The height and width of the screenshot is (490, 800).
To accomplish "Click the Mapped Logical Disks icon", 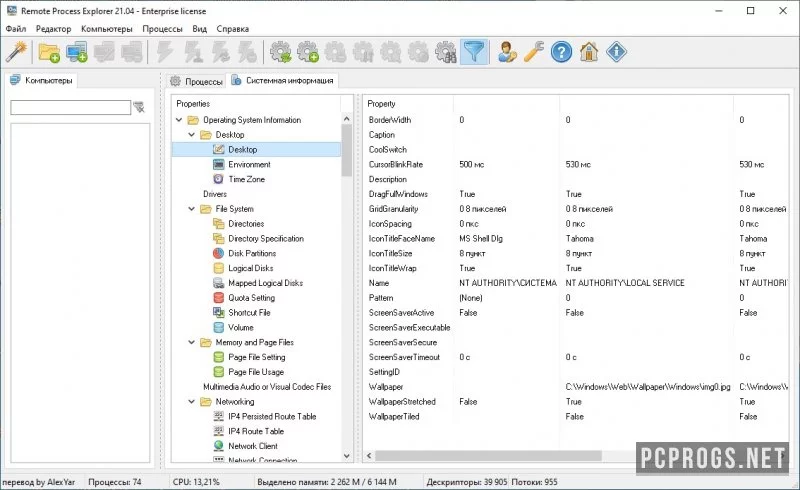I will 218,283.
